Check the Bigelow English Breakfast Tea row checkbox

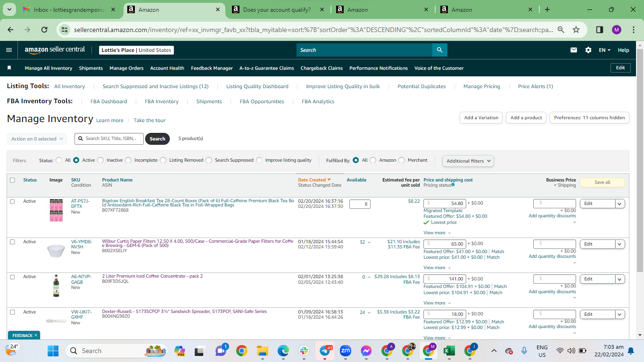click(x=12, y=201)
